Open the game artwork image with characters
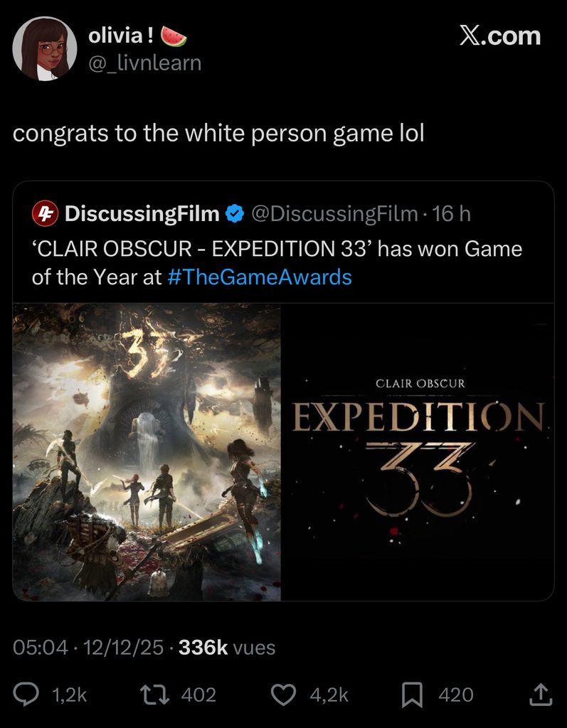This screenshot has width=567, height=728. (x=147, y=452)
